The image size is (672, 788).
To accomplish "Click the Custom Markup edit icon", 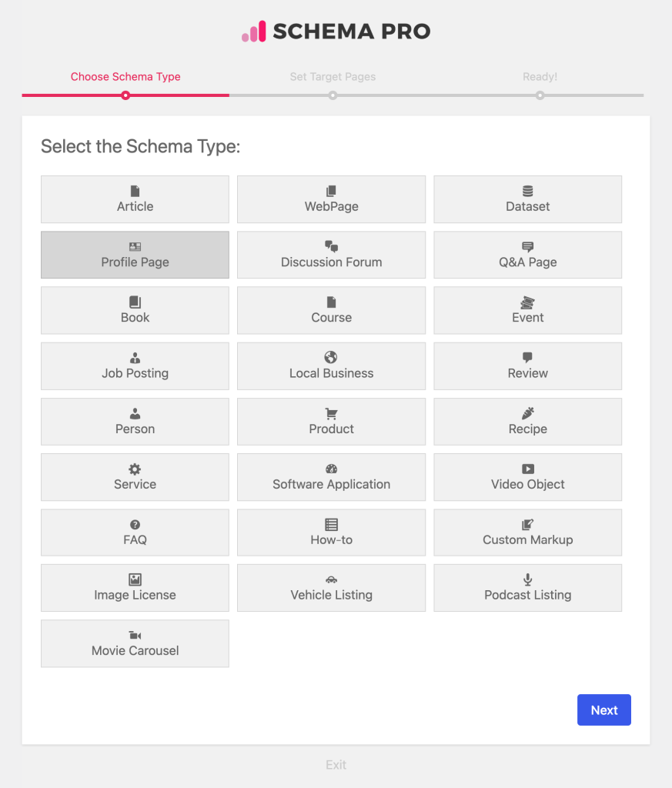I will point(527,525).
